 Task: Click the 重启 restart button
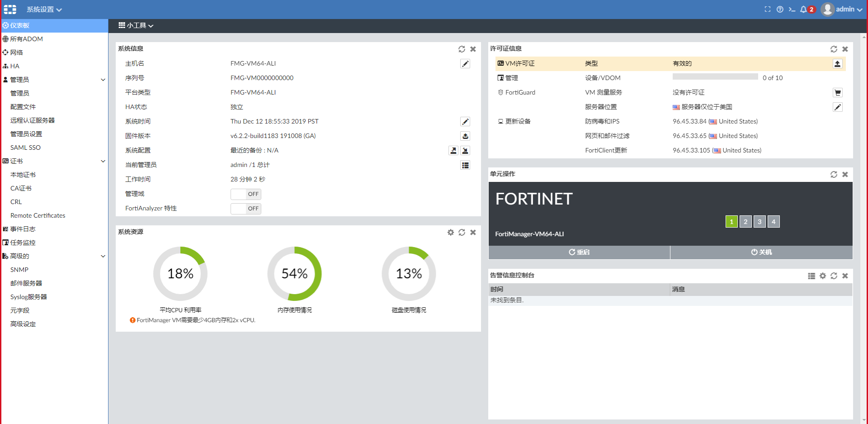579,252
